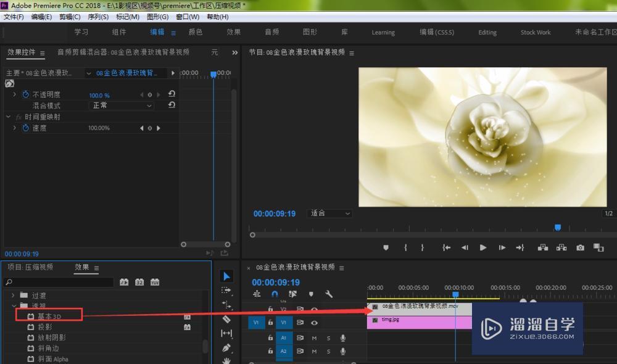The image size is (617, 364).
Task: Enable voice-over record on A1
Action: (x=343, y=338)
